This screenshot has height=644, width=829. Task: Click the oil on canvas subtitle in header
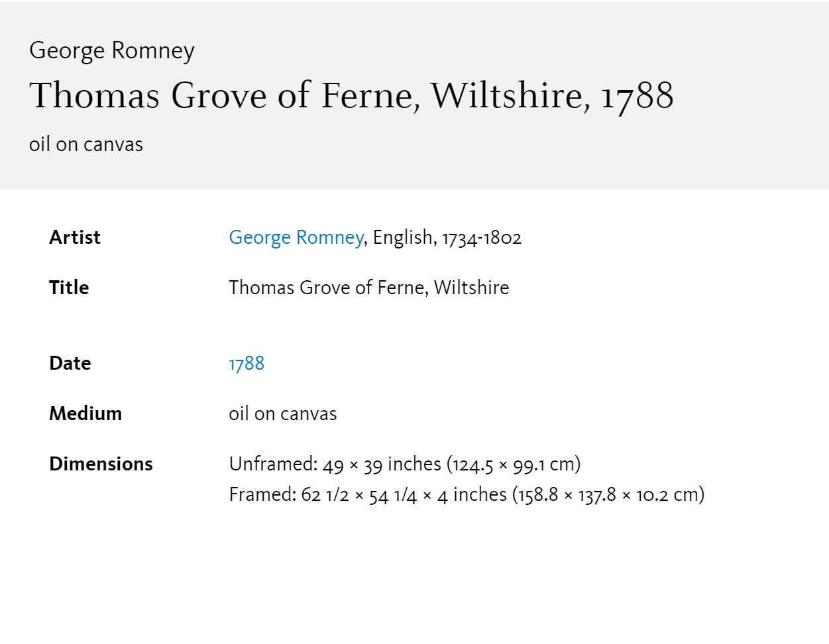tap(86, 144)
